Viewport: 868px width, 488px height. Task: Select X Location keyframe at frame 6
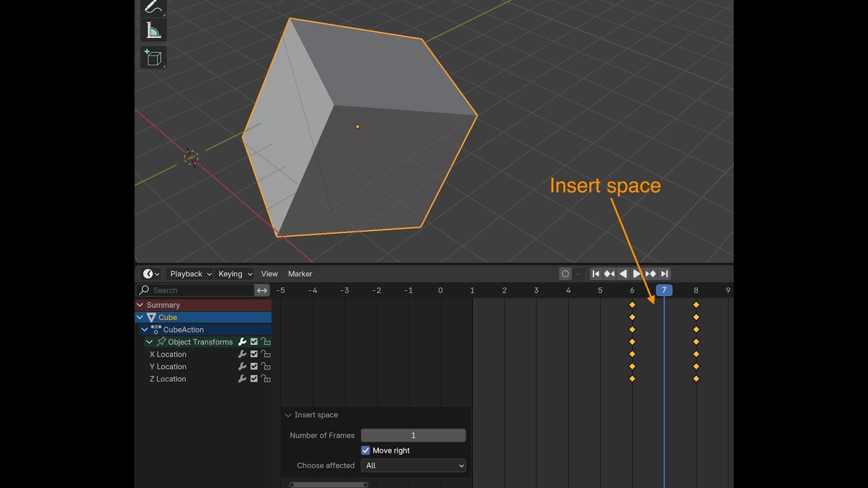632,354
